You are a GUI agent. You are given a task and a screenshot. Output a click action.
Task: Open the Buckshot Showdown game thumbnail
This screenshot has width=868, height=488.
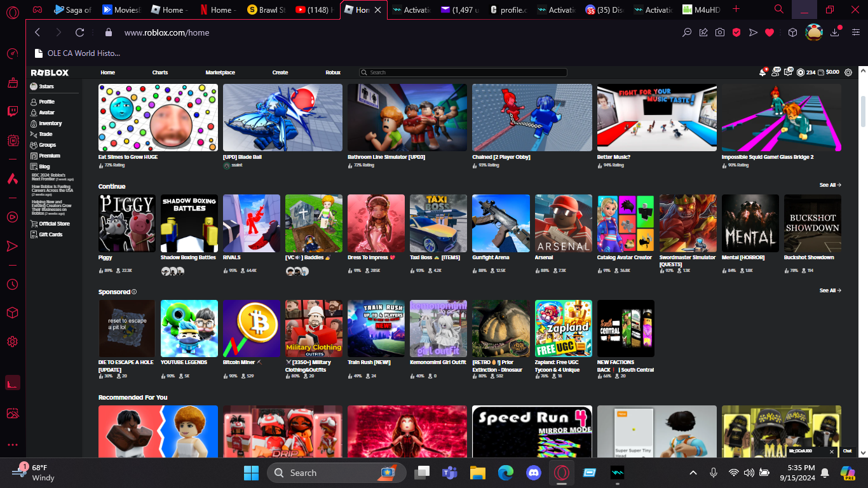pyautogui.click(x=812, y=223)
